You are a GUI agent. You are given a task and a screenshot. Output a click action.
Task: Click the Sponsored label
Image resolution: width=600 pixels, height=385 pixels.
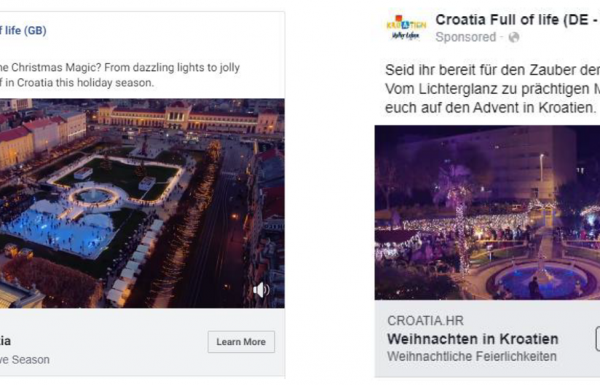(x=466, y=37)
